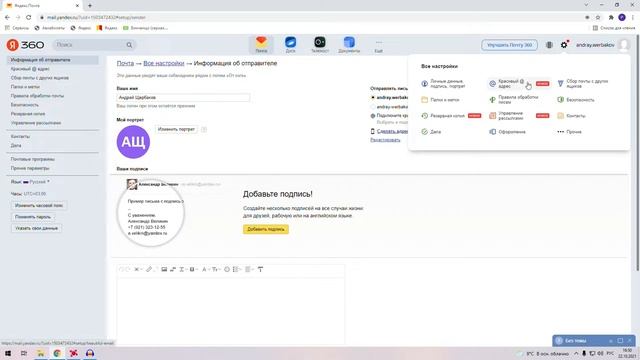The width and height of the screenshot is (640, 360).
Task: Click the search magnifier icon
Action: tap(129, 45)
